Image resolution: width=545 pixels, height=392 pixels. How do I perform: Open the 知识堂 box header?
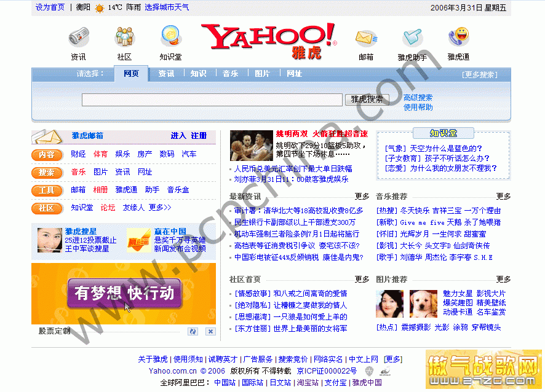[443, 133]
